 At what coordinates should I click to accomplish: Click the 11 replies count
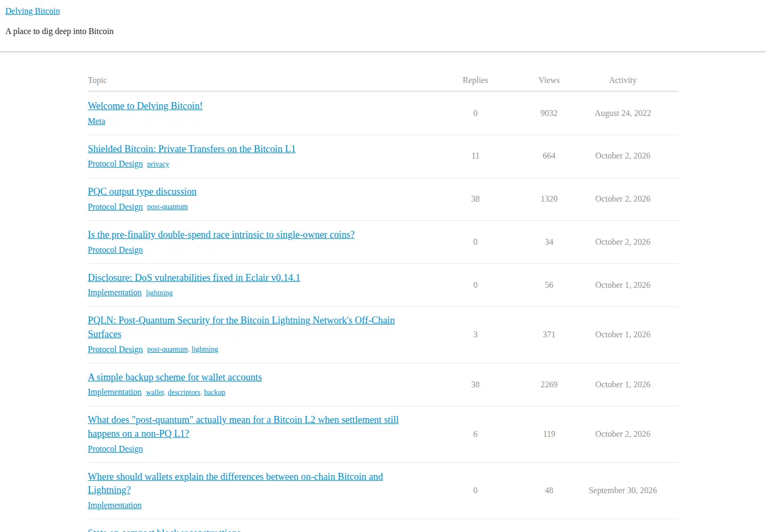point(476,156)
